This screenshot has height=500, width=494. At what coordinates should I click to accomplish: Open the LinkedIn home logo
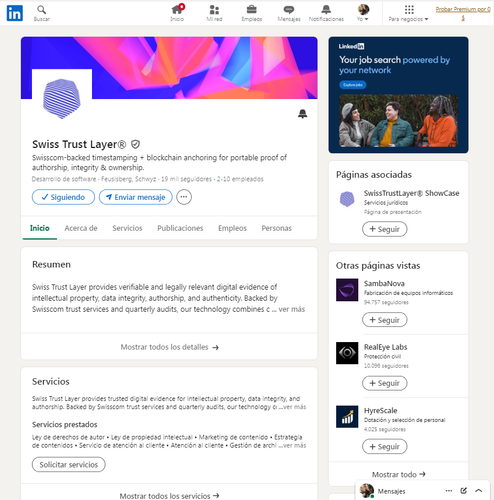(x=15, y=13)
